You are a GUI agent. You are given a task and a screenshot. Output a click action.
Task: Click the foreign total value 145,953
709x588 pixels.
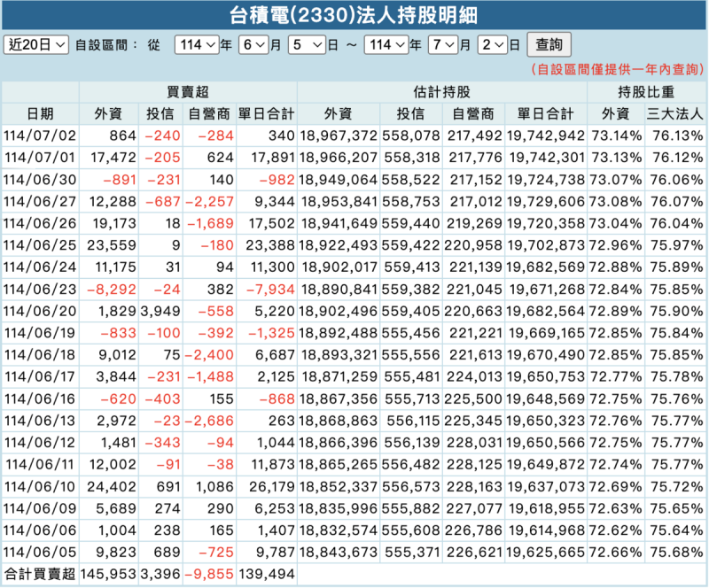click(108, 574)
